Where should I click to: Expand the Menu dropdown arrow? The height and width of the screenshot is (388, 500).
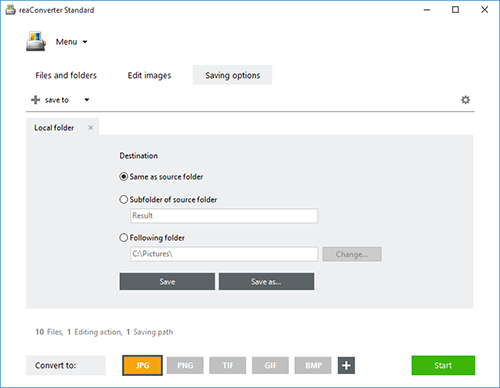(85, 42)
